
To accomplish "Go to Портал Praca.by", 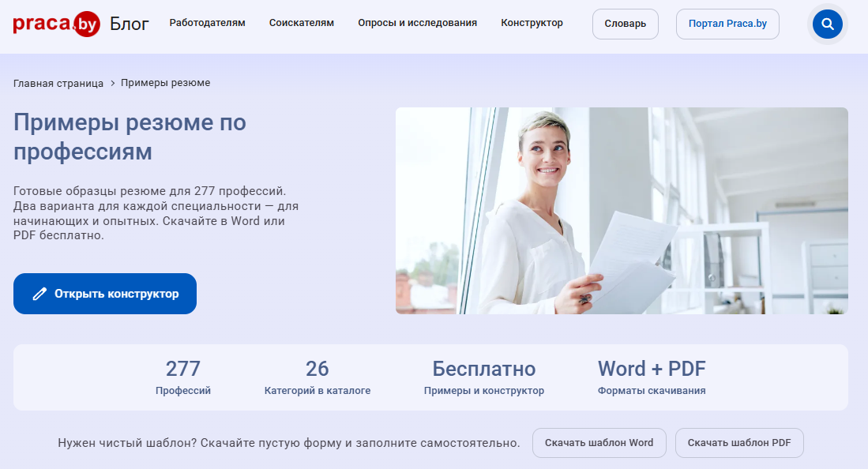I will pos(727,24).
